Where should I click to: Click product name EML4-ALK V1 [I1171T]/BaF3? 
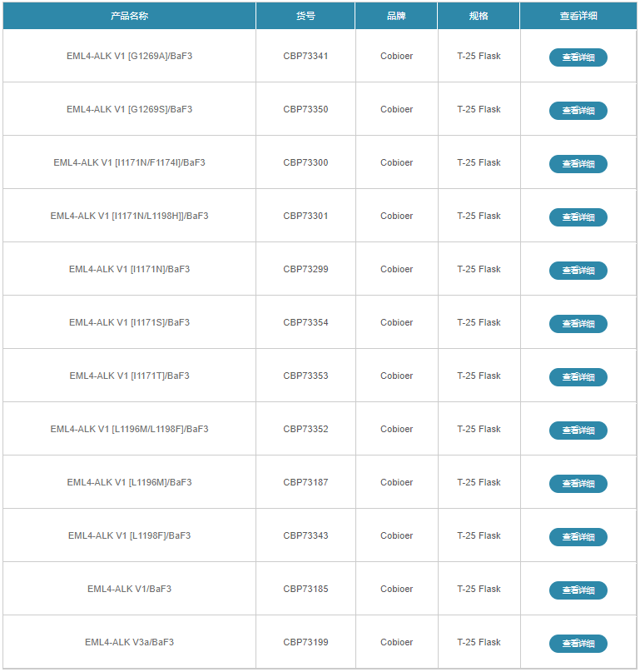pyautogui.click(x=129, y=376)
